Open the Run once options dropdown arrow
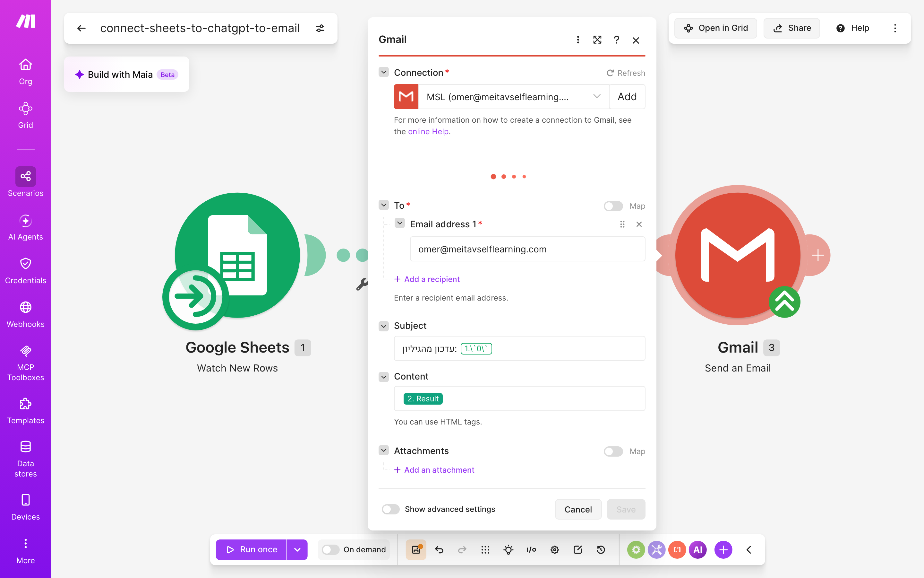Viewport: 924px width, 578px height. pyautogui.click(x=297, y=550)
